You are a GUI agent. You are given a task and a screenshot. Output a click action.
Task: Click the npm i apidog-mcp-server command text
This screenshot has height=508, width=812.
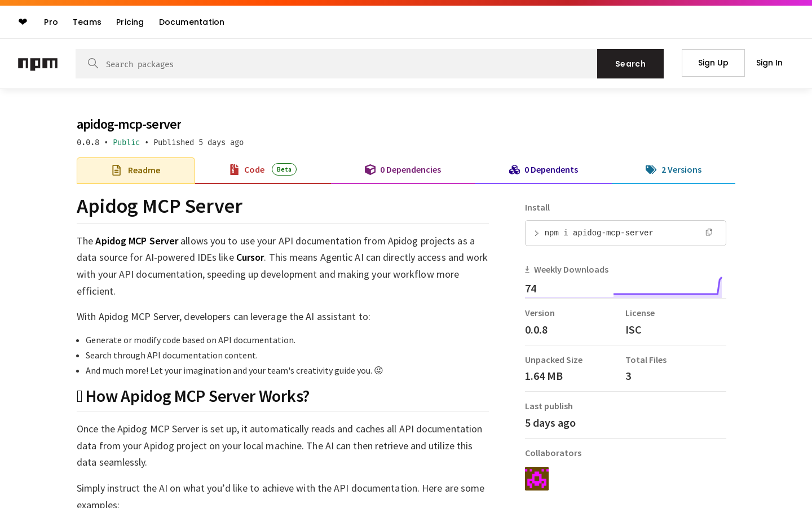(599, 233)
